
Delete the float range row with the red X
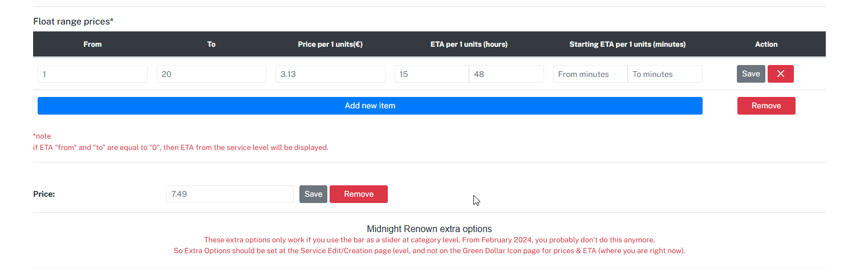point(780,74)
